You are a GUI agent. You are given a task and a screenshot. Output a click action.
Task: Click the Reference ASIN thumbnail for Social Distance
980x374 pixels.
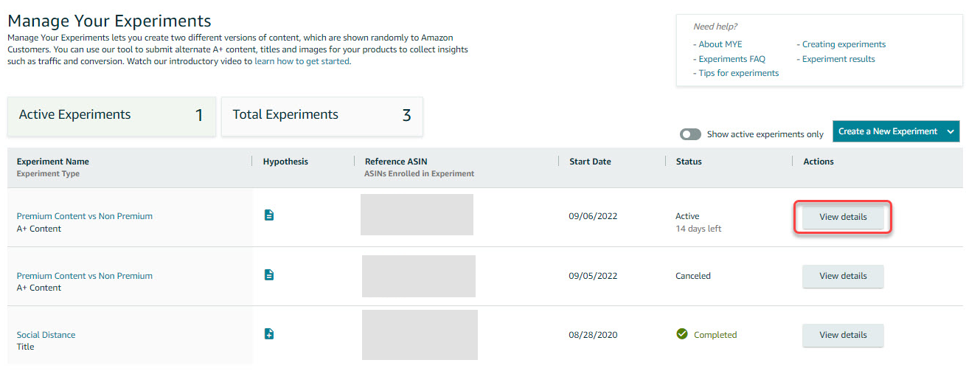click(x=420, y=335)
